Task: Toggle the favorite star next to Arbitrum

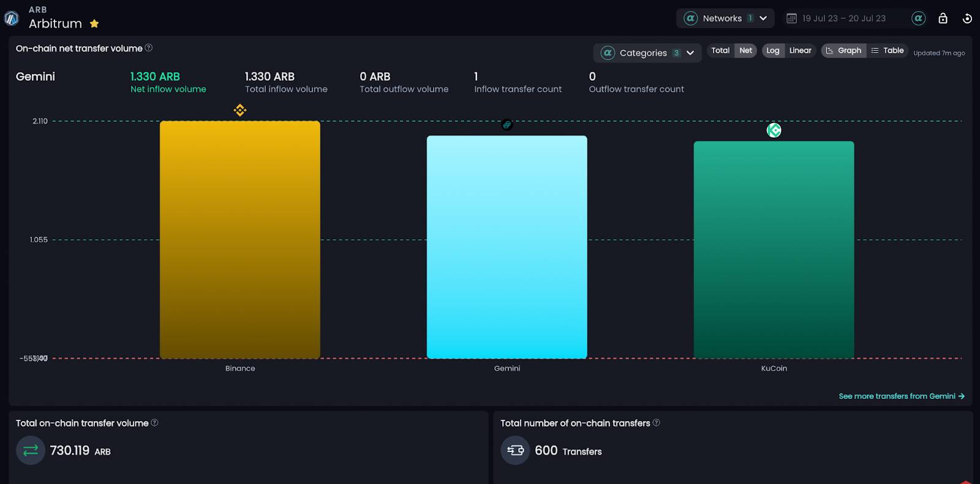Action: [x=94, y=24]
